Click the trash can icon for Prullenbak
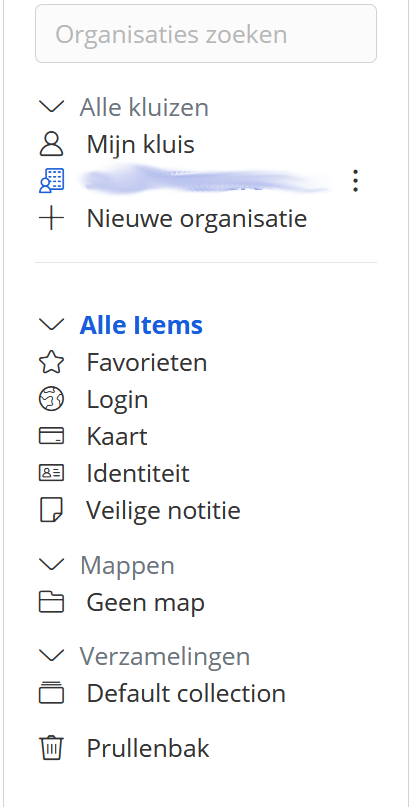Screen dimensions: 414x807 click(51, 748)
